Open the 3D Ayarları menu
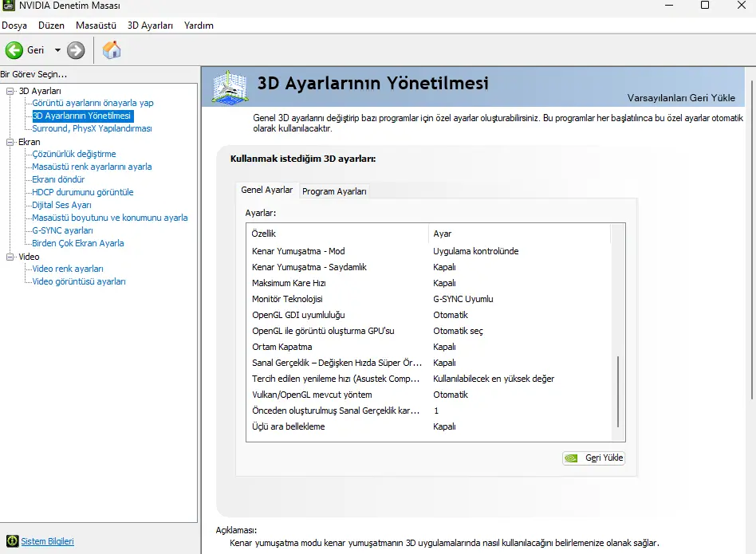This screenshot has height=554, width=756. (150, 26)
